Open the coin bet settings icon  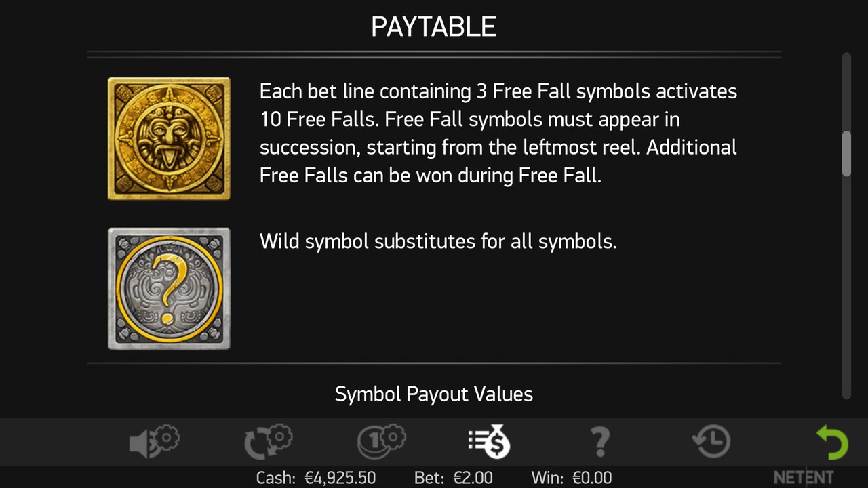tap(380, 442)
